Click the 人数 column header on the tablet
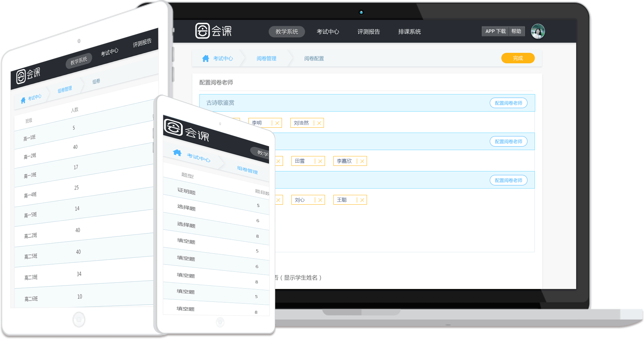This screenshot has height=339, width=644. click(x=75, y=110)
